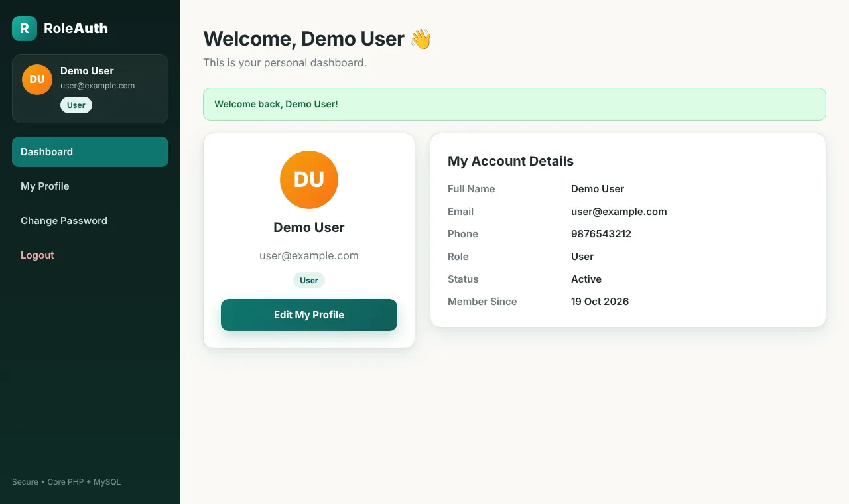
Task: Click the "Role" label
Action: coord(458,257)
